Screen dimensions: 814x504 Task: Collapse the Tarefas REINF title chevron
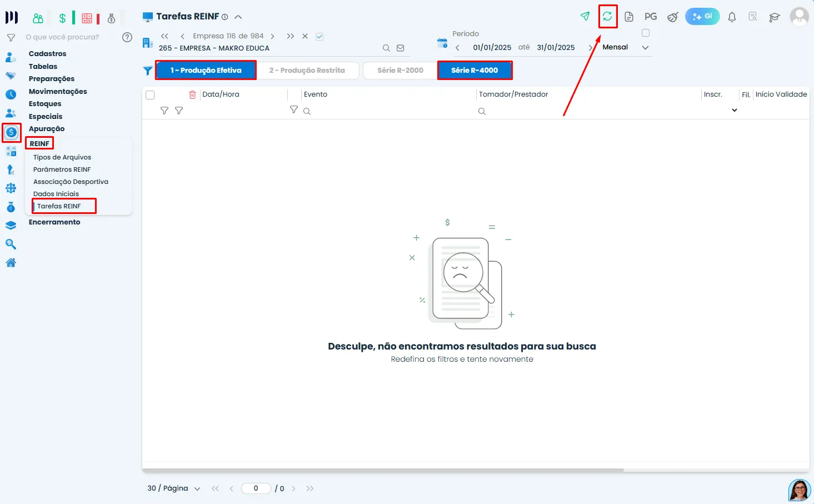click(x=238, y=17)
